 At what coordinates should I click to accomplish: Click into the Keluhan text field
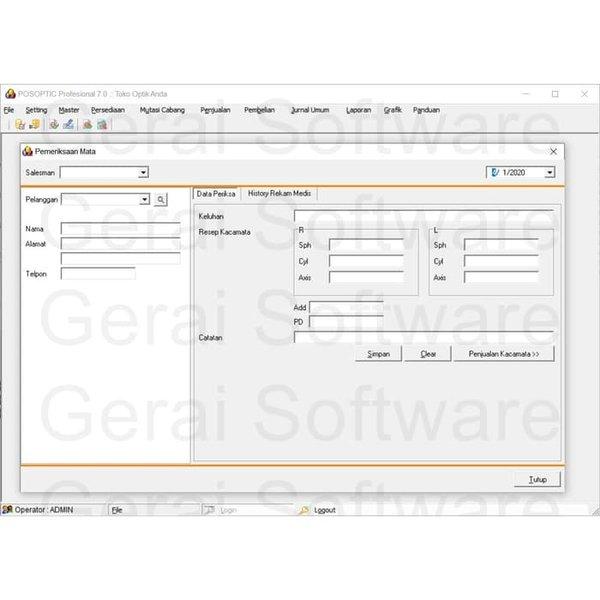point(422,215)
